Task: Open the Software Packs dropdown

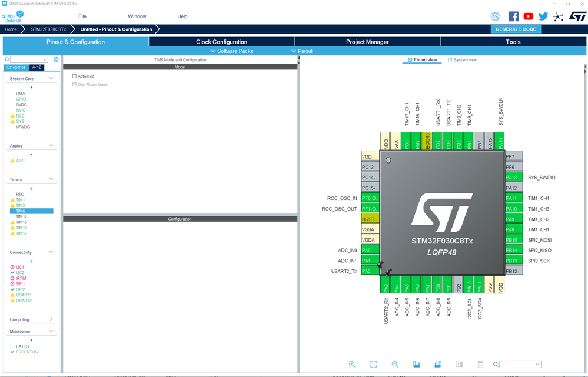Action: [232, 51]
